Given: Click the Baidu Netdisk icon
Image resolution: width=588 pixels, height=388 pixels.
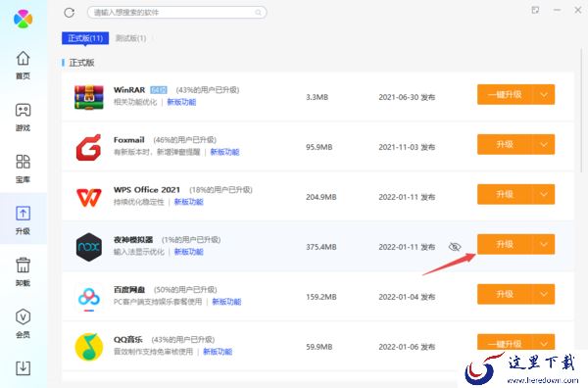Looking at the screenshot, I should tap(89, 298).
